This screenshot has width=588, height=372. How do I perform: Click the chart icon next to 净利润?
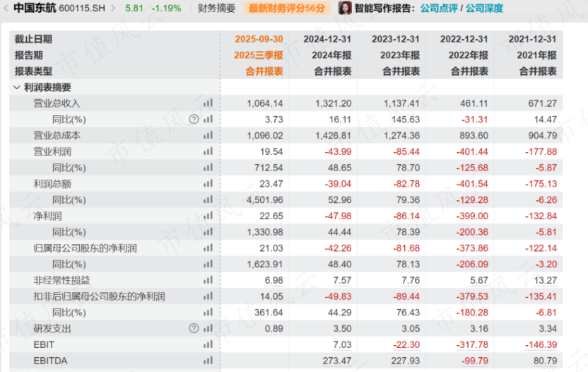208,216
